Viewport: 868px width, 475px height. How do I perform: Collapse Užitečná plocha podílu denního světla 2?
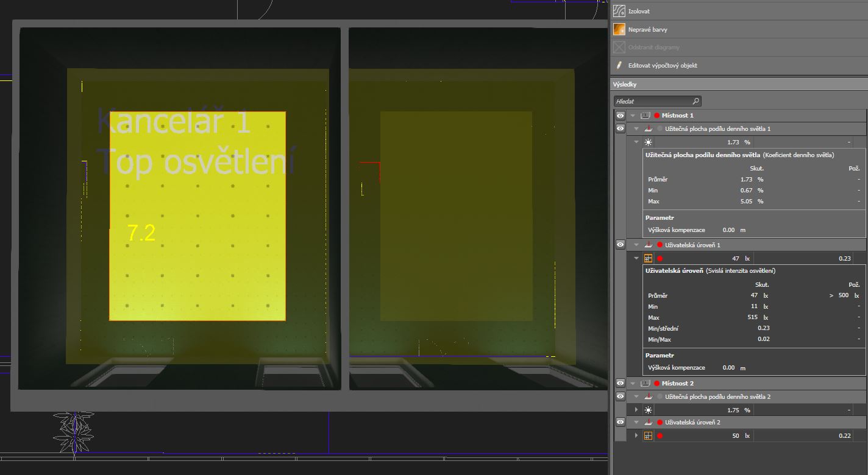[x=636, y=396]
